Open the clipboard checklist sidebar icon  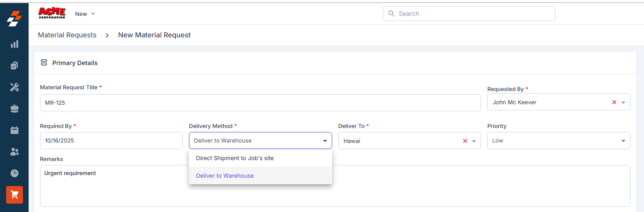coord(15,66)
